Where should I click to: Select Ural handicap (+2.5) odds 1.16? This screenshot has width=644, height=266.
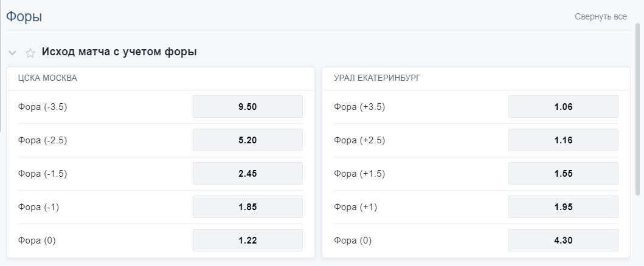click(x=563, y=140)
